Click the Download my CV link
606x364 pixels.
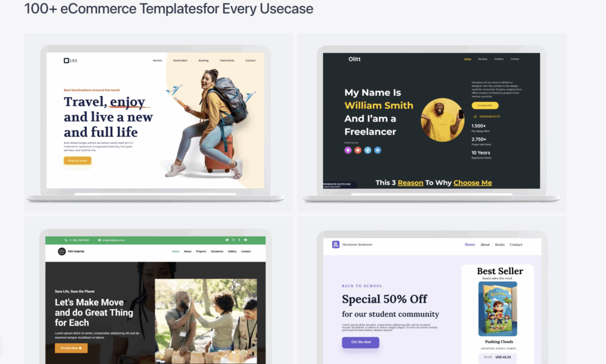point(489,117)
